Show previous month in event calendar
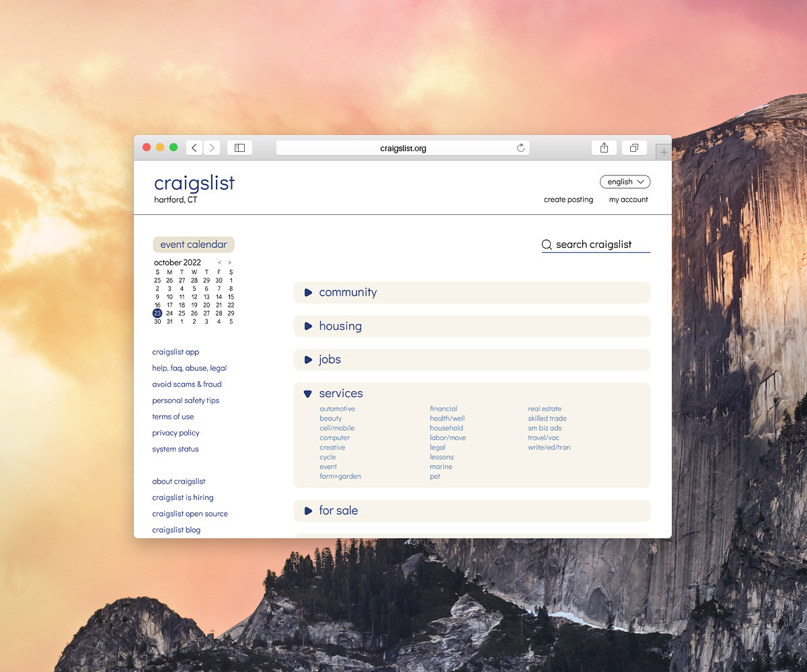807x672 pixels. pyautogui.click(x=219, y=263)
